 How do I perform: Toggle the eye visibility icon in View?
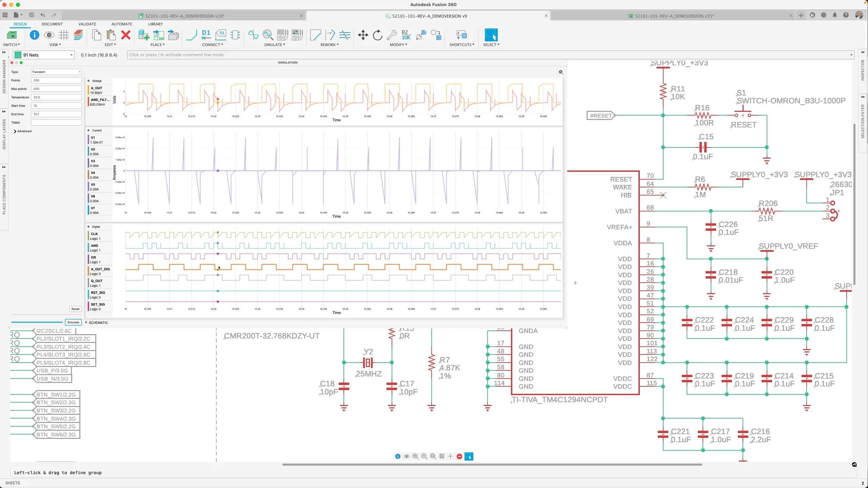pos(49,35)
